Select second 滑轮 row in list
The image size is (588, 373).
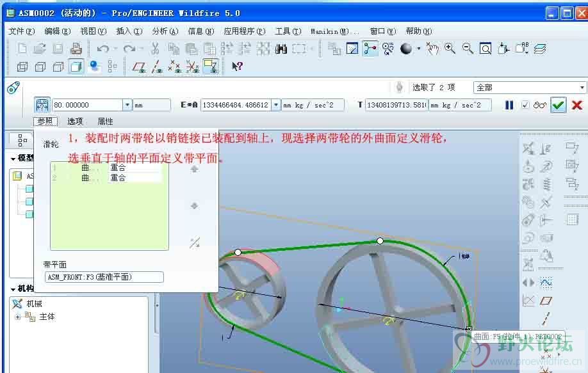pyautogui.click(x=107, y=178)
